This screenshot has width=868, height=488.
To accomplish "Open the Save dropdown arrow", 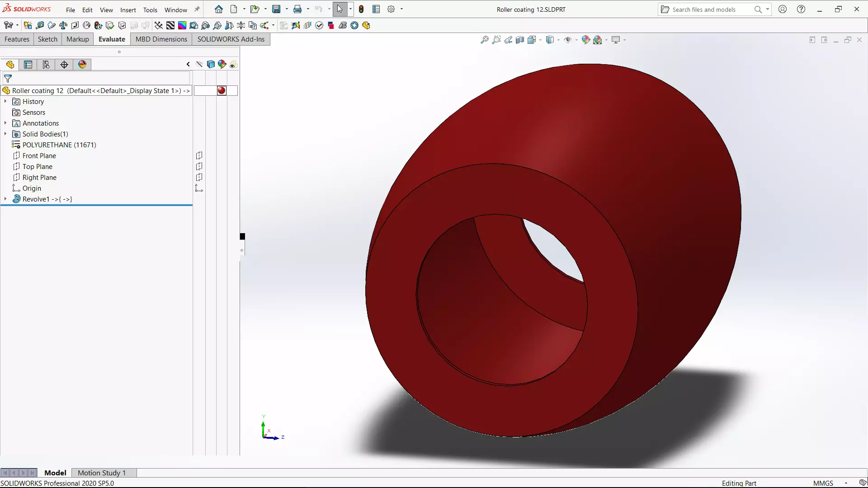I will pyautogui.click(x=287, y=9).
